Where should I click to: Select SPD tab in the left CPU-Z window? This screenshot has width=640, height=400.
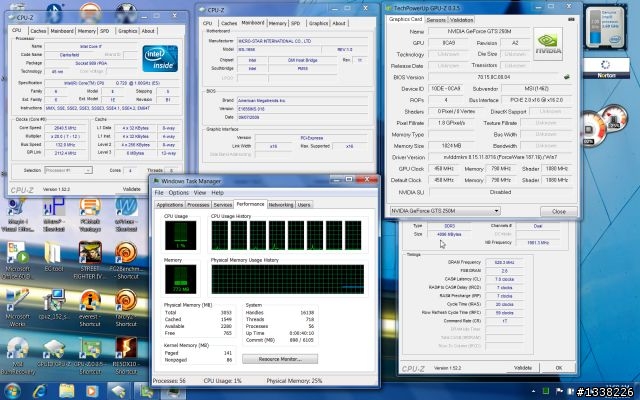point(104,31)
